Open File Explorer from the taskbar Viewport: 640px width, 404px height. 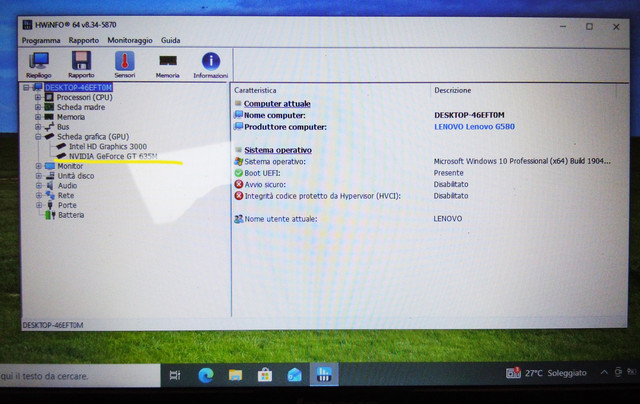[235, 375]
